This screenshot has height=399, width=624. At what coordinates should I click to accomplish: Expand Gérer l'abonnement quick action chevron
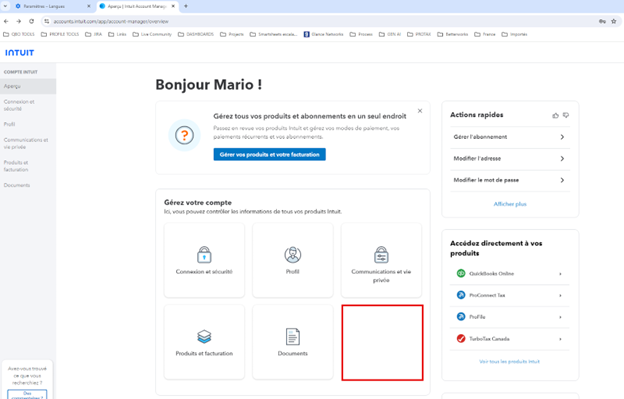tap(562, 137)
